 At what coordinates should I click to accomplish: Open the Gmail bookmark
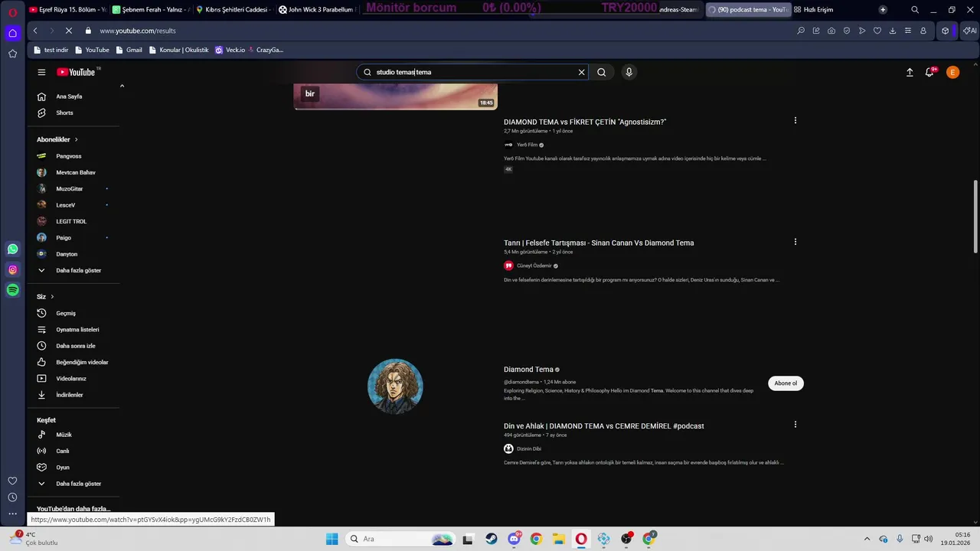[x=129, y=50]
